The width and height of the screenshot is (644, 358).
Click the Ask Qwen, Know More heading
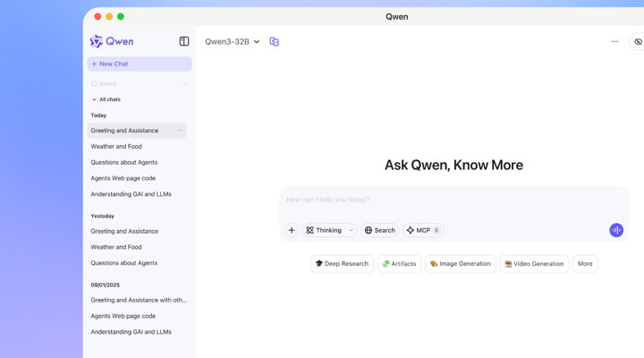click(453, 166)
